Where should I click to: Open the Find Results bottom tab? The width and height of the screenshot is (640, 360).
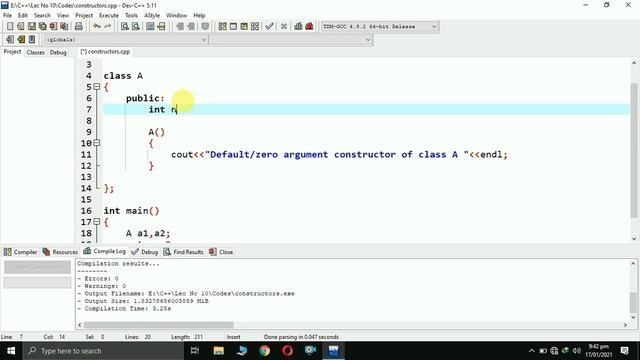pyautogui.click(x=183, y=252)
